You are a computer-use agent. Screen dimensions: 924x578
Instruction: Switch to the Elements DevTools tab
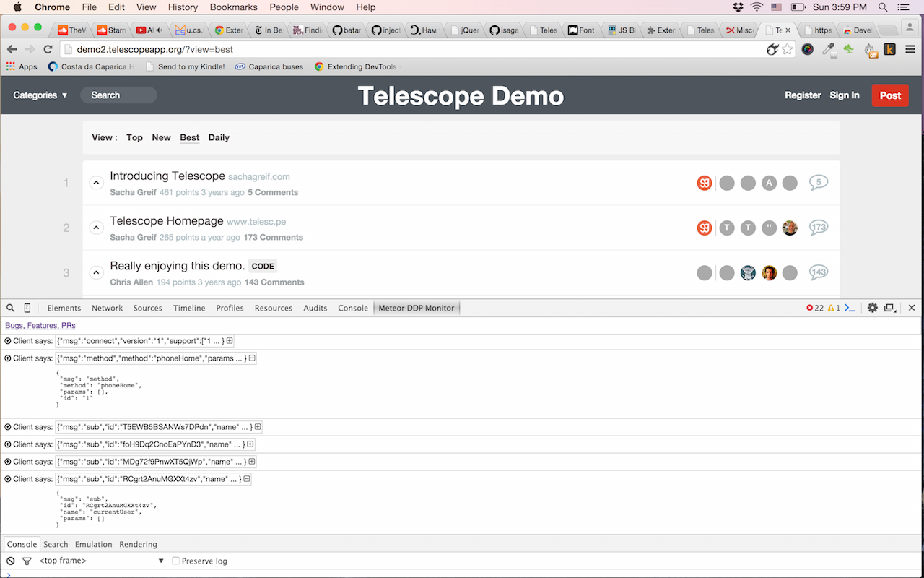pos(64,308)
